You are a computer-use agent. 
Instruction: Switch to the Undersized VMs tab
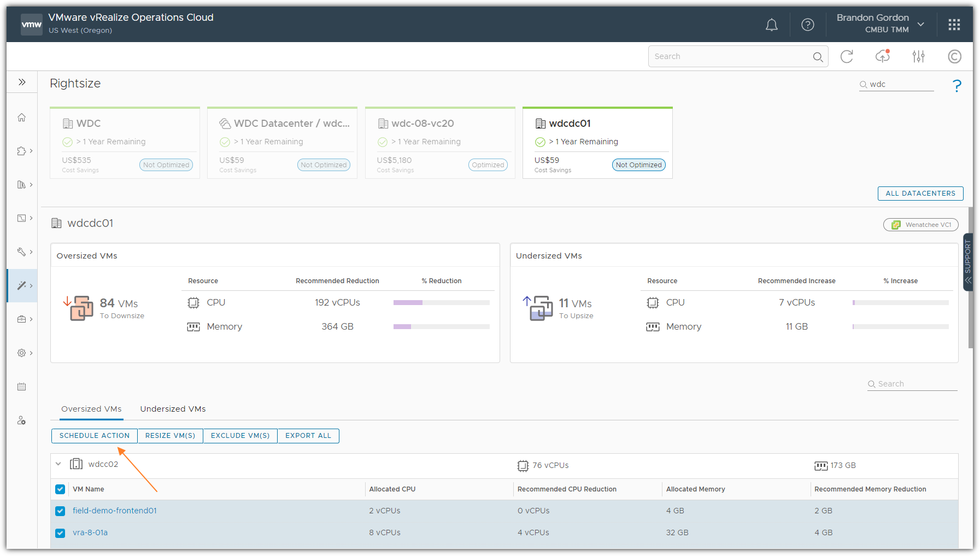coord(173,409)
